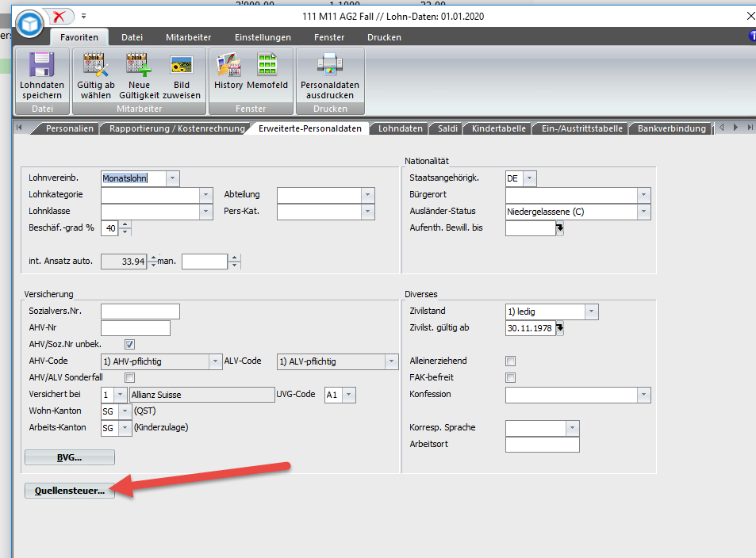Click the Quellensteuer... button
The width and height of the screenshot is (756, 558).
(70, 491)
